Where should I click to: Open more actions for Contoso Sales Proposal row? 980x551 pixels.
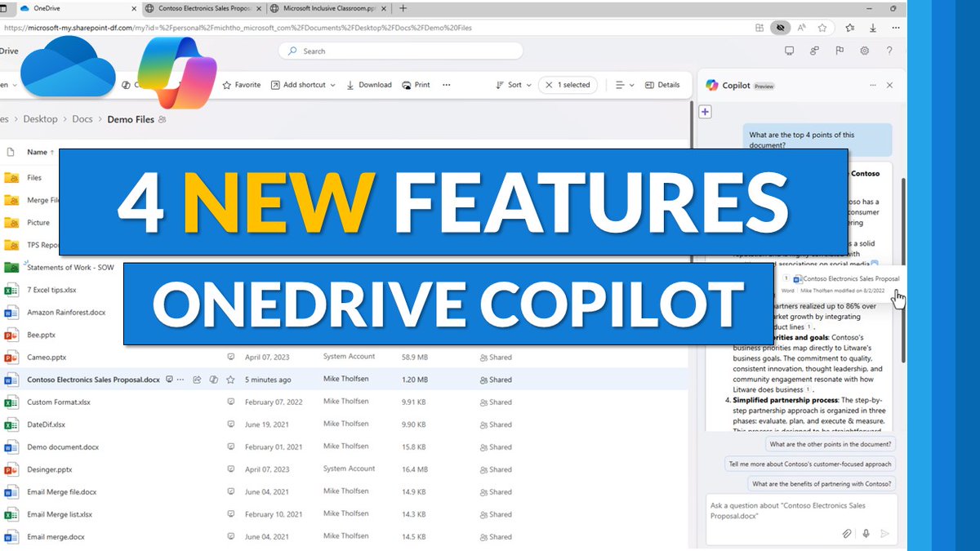182,380
